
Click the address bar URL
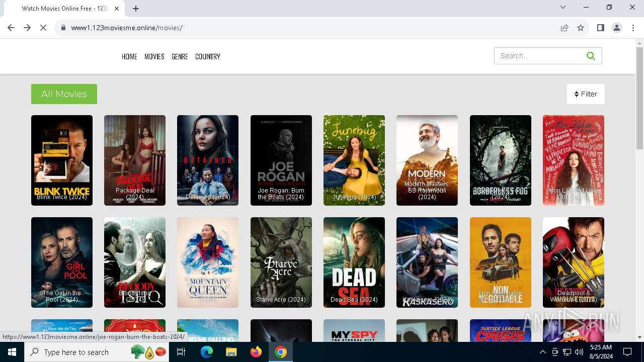pyautogui.click(x=127, y=28)
